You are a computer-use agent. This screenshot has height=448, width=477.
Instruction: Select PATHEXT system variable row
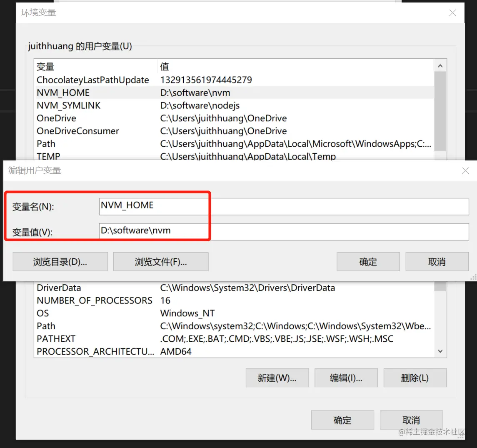pos(234,339)
